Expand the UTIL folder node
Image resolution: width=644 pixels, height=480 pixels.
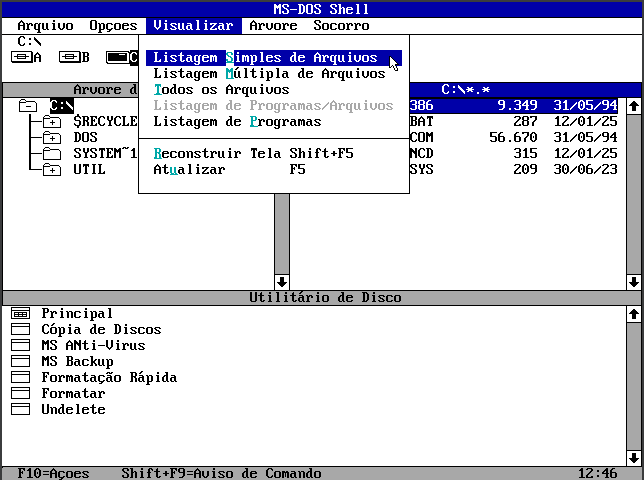pos(52,170)
